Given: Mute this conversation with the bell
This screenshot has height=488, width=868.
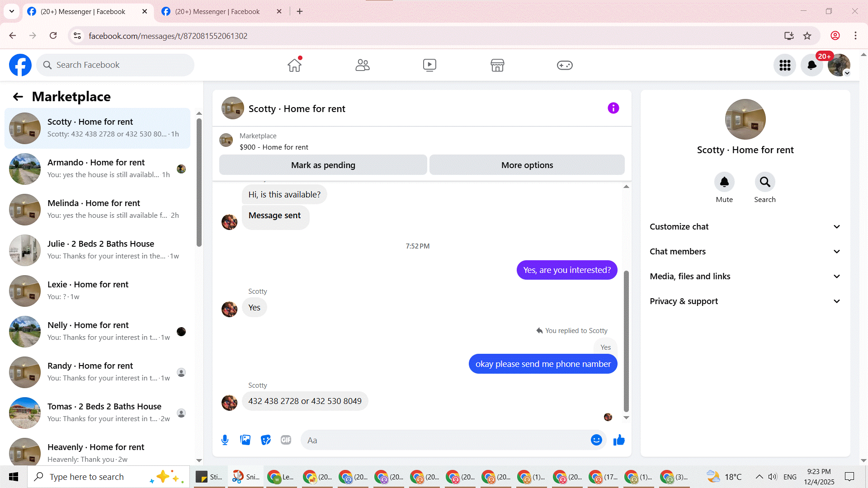Looking at the screenshot, I should [x=724, y=182].
